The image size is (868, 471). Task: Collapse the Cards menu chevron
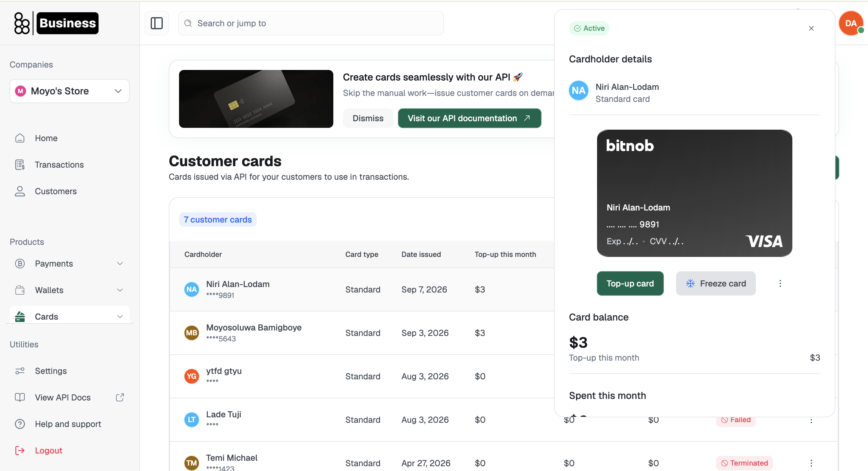point(120,317)
